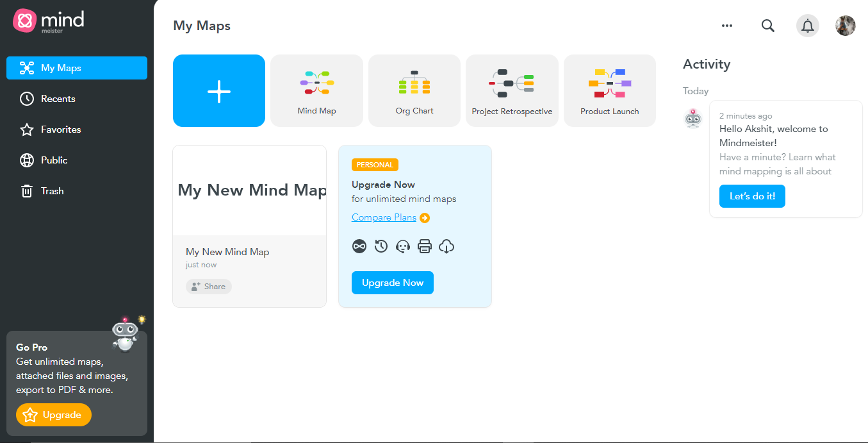This screenshot has width=868, height=443.
Task: Open My Maps in the sidebar
Action: tap(77, 68)
